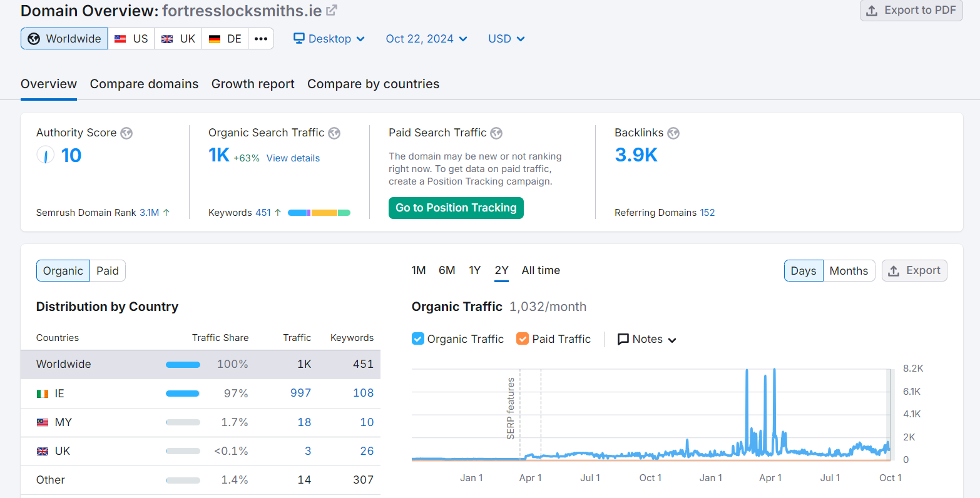The height and width of the screenshot is (498, 980).
Task: Click Paid Search Traffic info globe icon
Action: click(x=496, y=133)
